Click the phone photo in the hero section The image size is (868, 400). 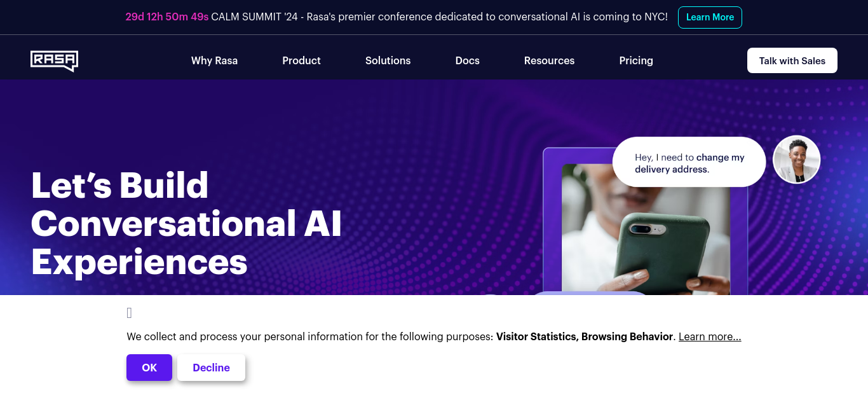click(x=645, y=230)
